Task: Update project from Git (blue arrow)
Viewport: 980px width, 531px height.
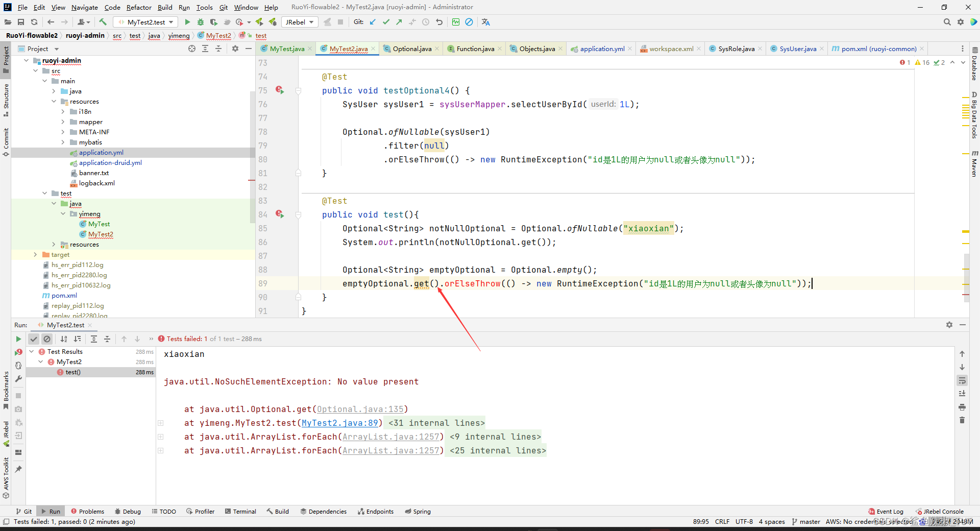Action: coord(373,22)
